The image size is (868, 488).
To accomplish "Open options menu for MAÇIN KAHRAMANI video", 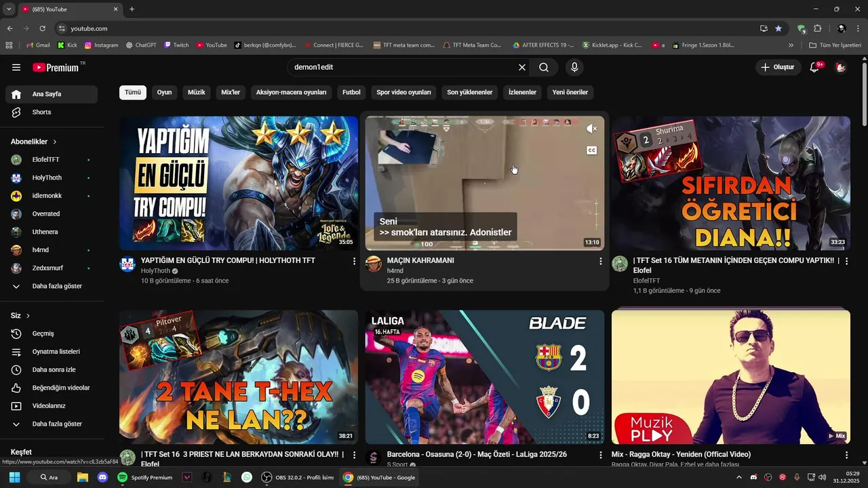I will [600, 261].
